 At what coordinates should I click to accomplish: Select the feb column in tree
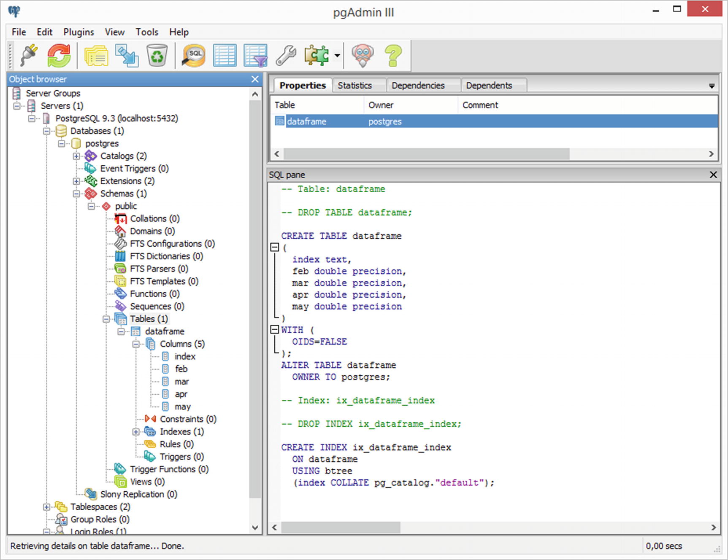[x=181, y=369]
